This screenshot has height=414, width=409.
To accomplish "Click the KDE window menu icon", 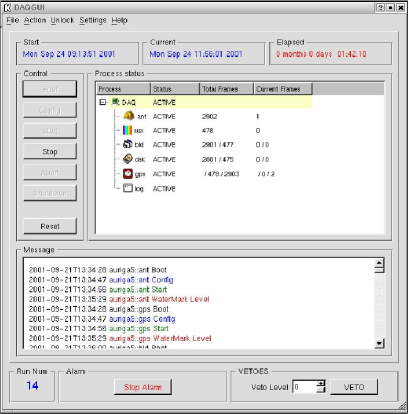I will click(7, 7).
